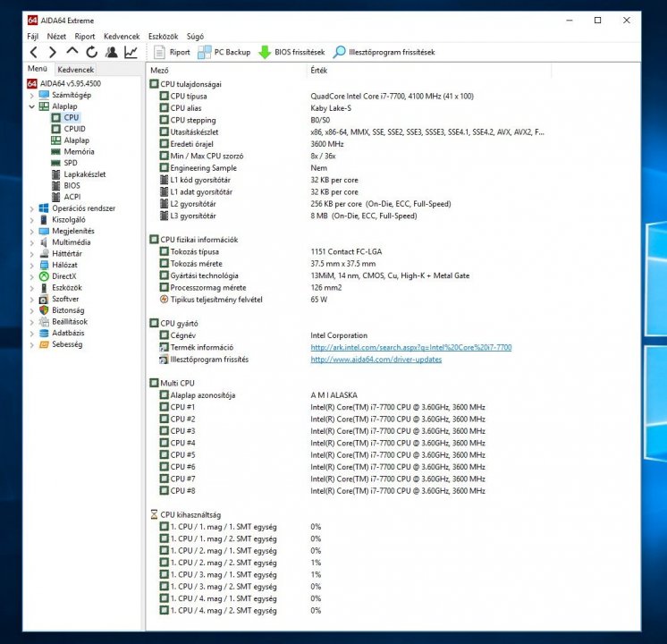The height and width of the screenshot is (644, 667).
Task: Open the ark.intel.com product information link
Action: point(411,347)
